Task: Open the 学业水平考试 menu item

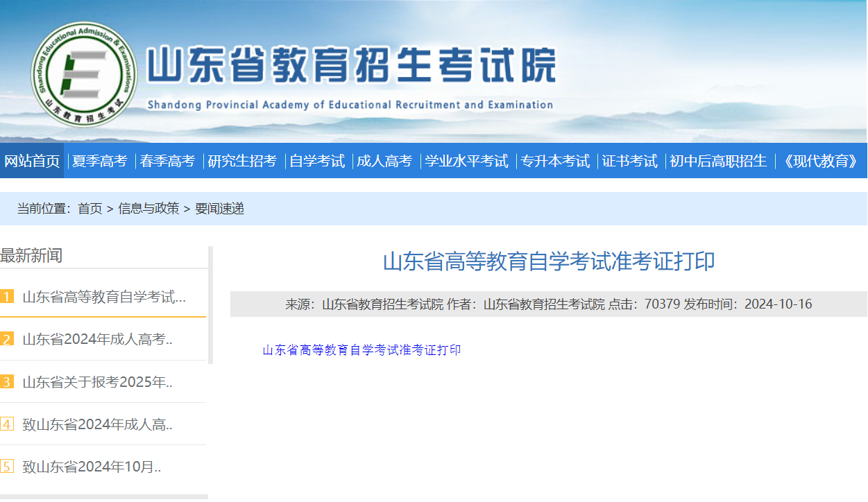Action: 466,161
